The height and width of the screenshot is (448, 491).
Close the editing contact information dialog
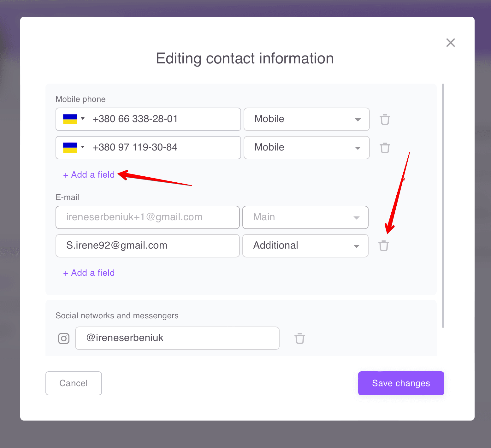click(x=450, y=43)
